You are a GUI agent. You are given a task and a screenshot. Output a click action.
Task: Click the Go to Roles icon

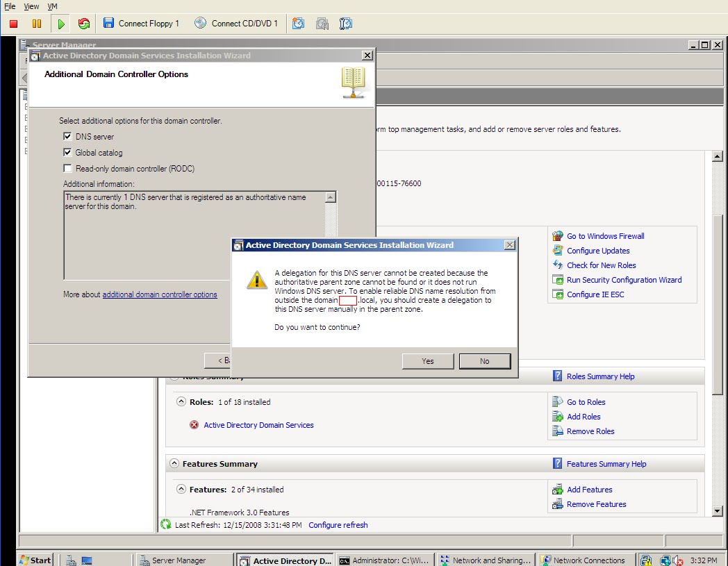click(558, 401)
